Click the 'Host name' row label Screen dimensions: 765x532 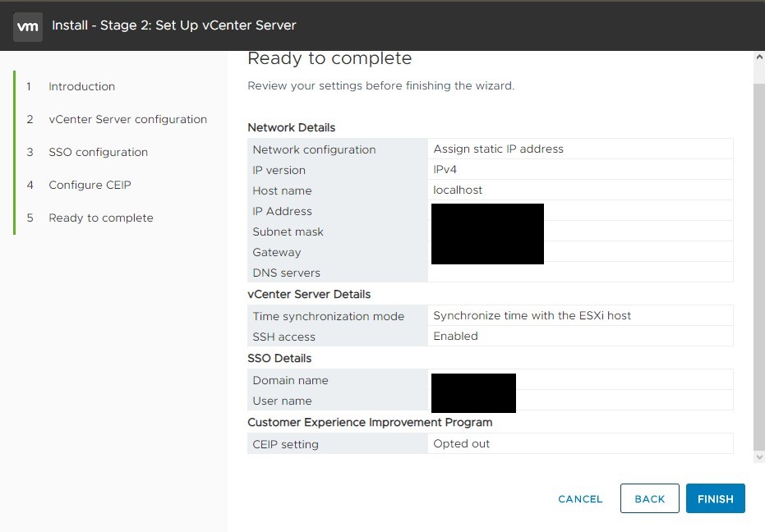coord(282,190)
